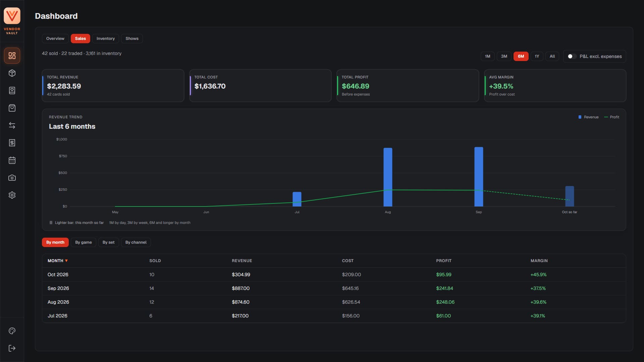644x362 pixels.
Task: Set time range to 3M
Action: point(504,56)
